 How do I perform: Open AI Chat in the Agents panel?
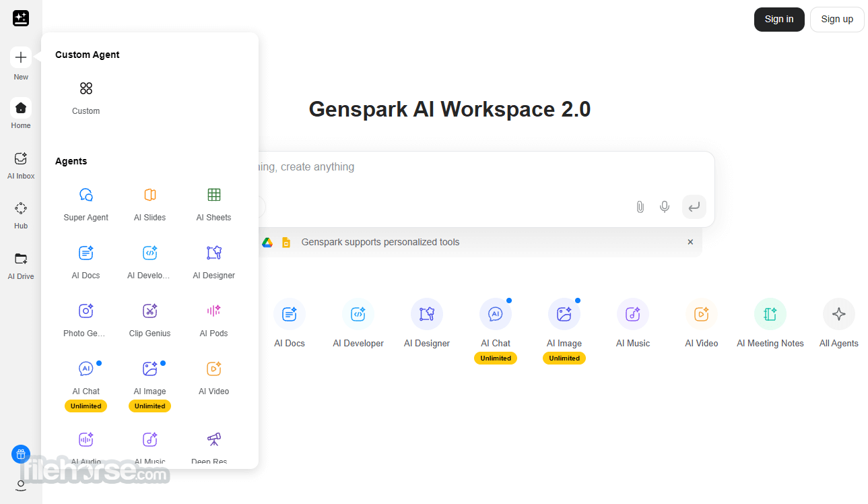(86, 369)
